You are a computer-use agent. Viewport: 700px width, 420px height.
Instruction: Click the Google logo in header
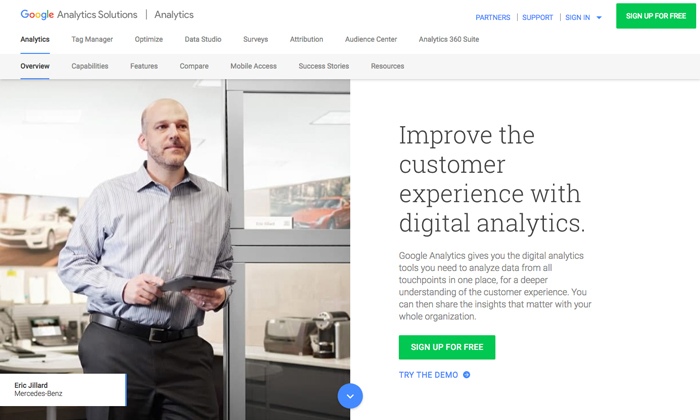[37, 15]
